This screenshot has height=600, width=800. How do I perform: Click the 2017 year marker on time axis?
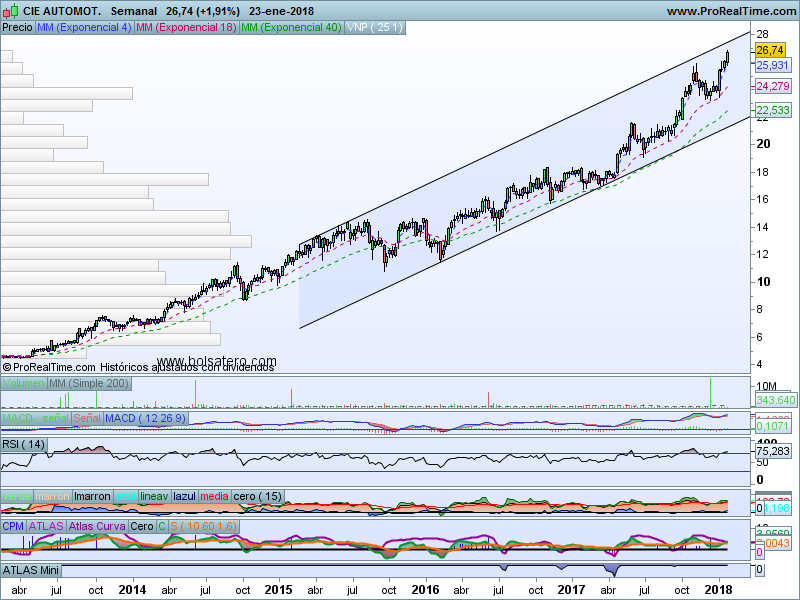click(571, 590)
